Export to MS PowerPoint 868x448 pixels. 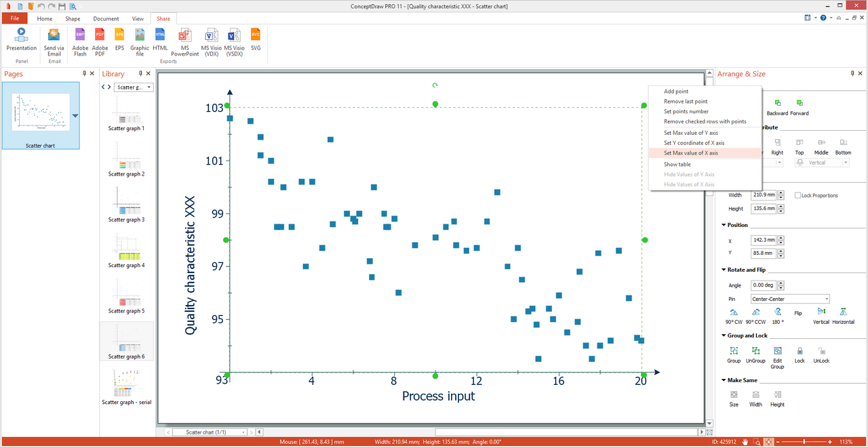(x=184, y=41)
